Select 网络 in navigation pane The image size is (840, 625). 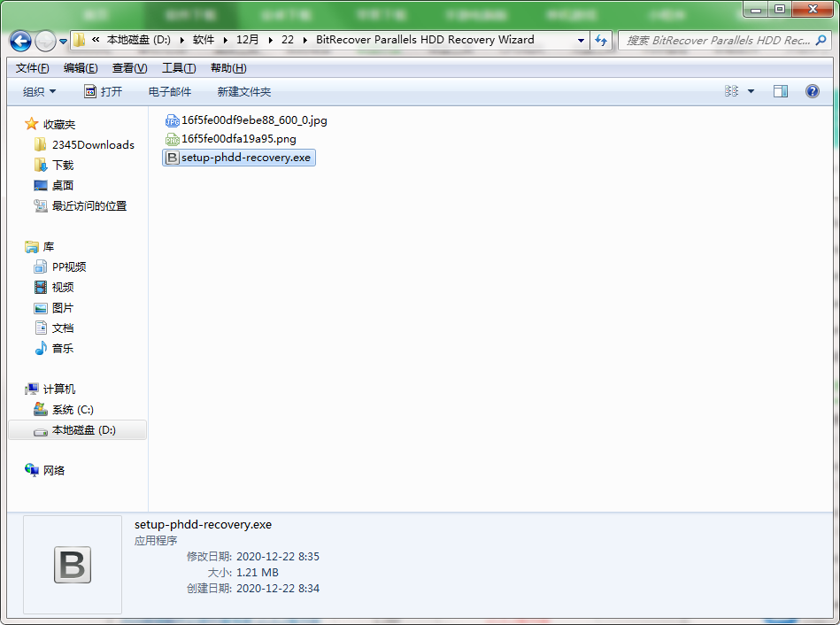[x=54, y=471]
